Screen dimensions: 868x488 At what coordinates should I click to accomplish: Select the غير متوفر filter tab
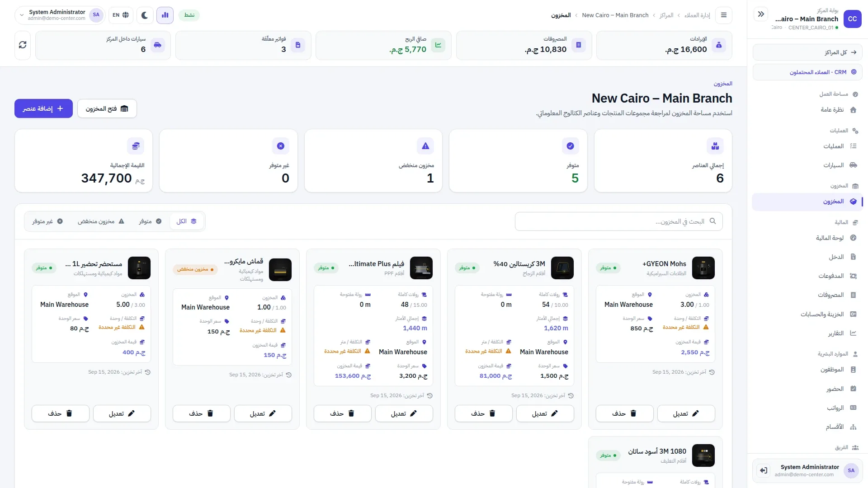47,221
